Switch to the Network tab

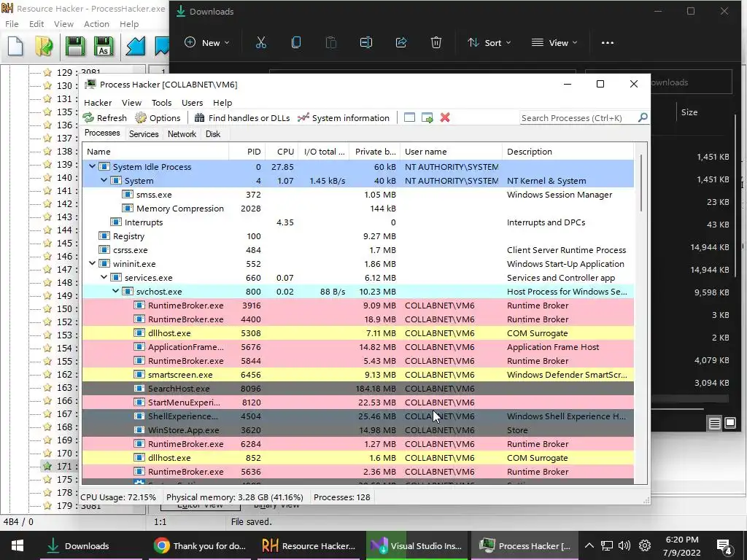click(x=182, y=134)
